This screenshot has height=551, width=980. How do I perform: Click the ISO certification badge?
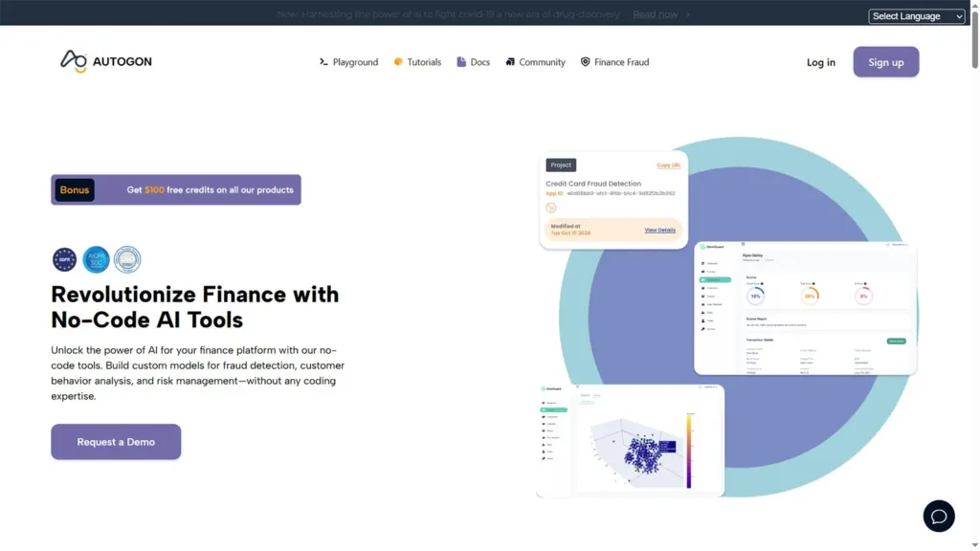pyautogui.click(x=127, y=259)
